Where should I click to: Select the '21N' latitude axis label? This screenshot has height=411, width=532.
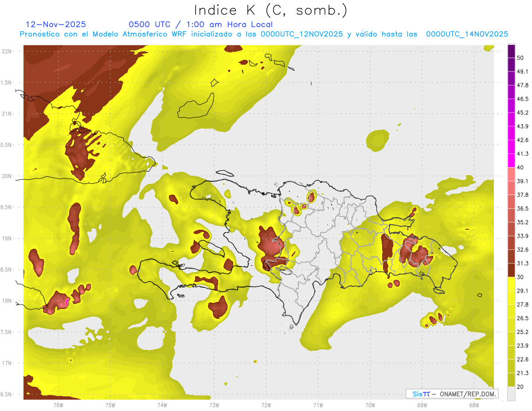click(7, 114)
